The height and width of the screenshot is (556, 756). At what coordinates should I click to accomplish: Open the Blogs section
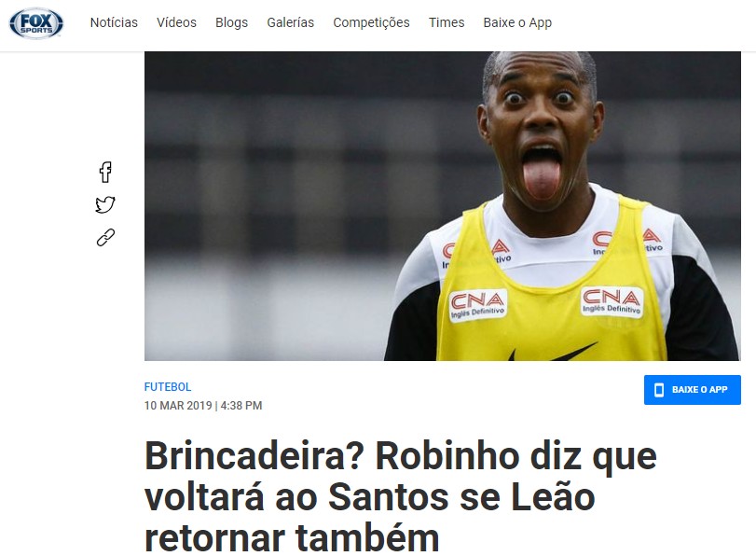point(231,22)
